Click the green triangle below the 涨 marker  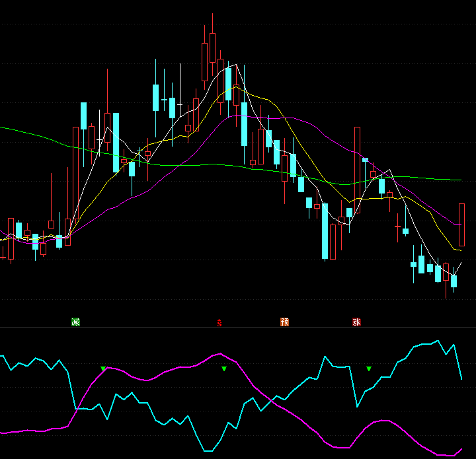pyautogui.click(x=369, y=369)
